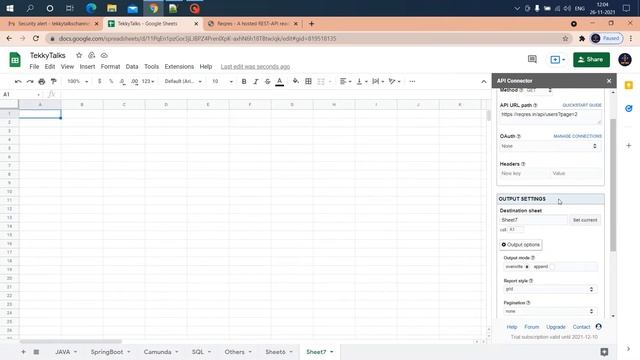The height and width of the screenshot is (360, 640).
Task: Click the Name box showing A1
Action: coord(22,94)
